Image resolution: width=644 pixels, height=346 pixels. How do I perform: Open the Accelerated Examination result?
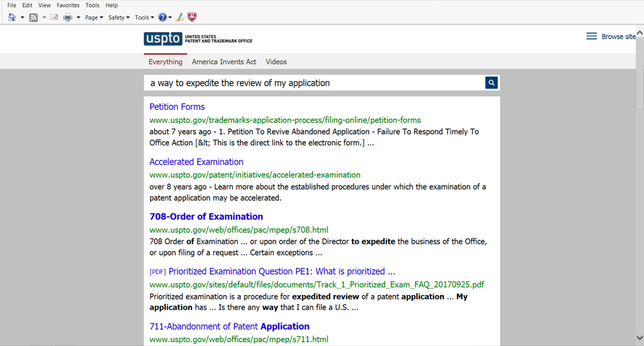pyautogui.click(x=196, y=162)
